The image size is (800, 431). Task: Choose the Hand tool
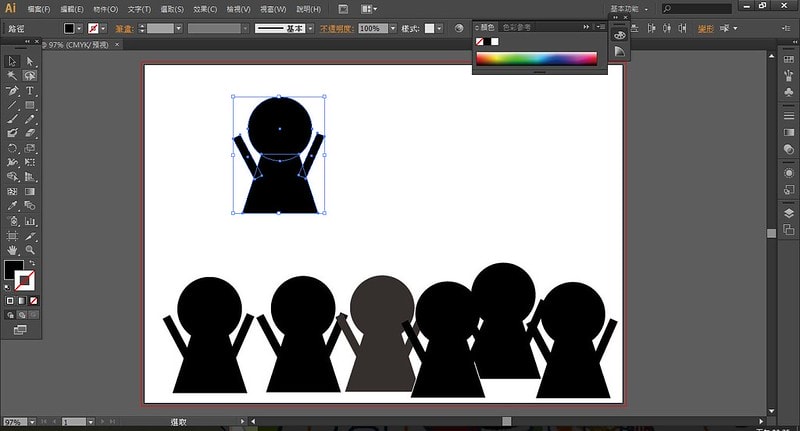coord(12,249)
